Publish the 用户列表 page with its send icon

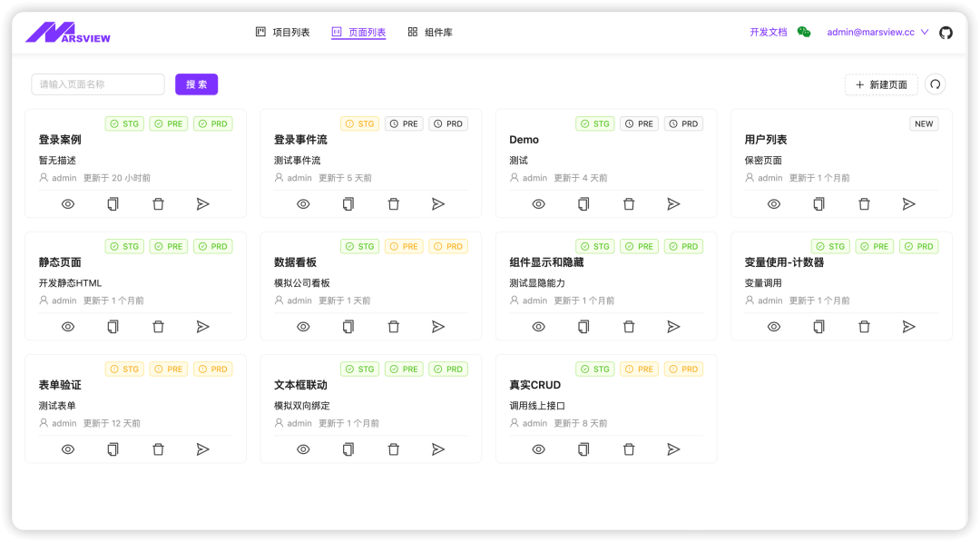click(x=908, y=204)
